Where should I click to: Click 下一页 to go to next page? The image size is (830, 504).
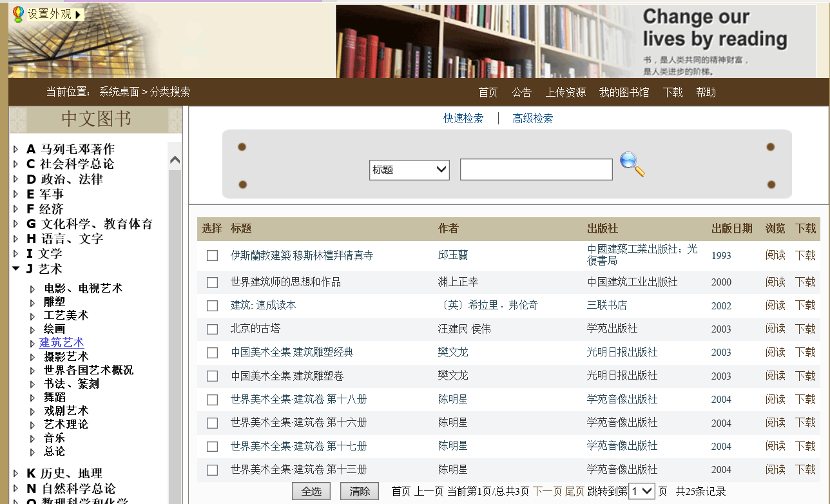point(547,491)
